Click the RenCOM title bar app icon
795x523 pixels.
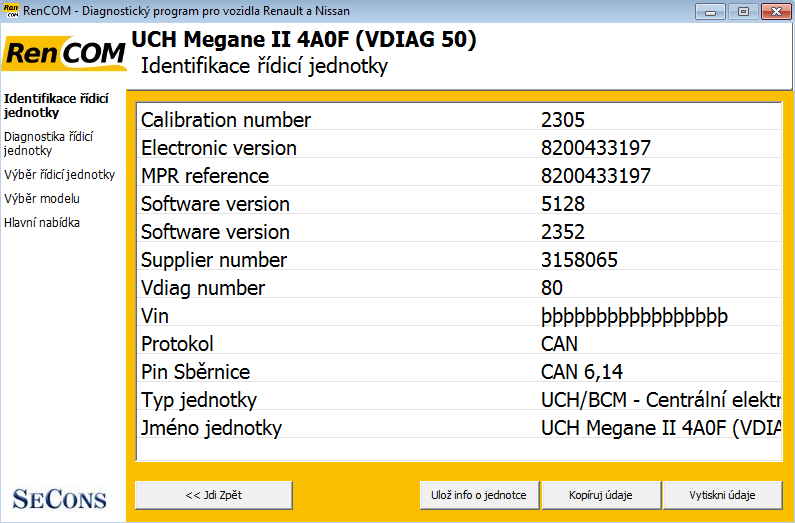coord(11,11)
